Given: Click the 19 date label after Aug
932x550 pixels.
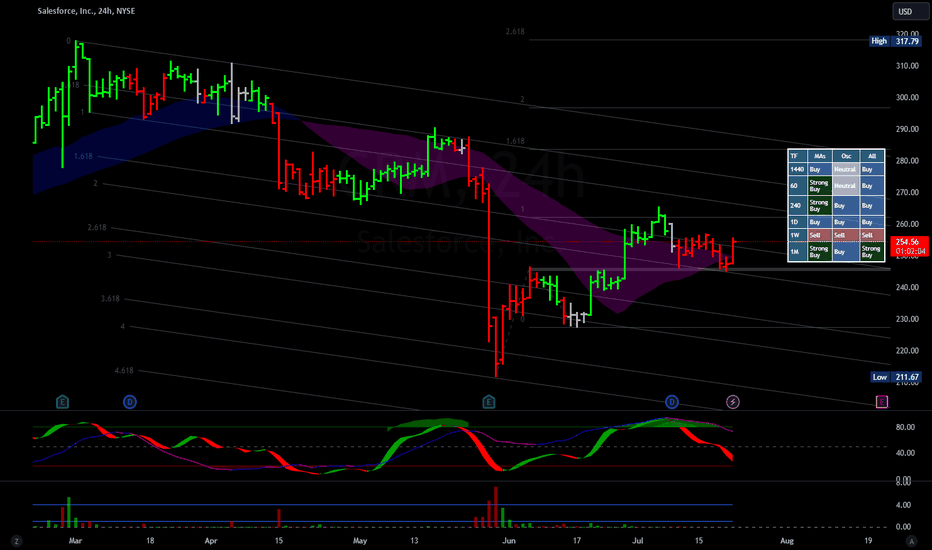Looking at the screenshot, I should pos(868,540).
